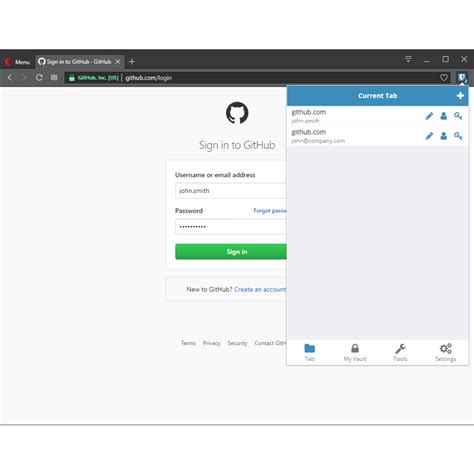Image resolution: width=474 pixels, height=474 pixels.
Task: Close the Sign in to GitHub tab
Action: 118,62
